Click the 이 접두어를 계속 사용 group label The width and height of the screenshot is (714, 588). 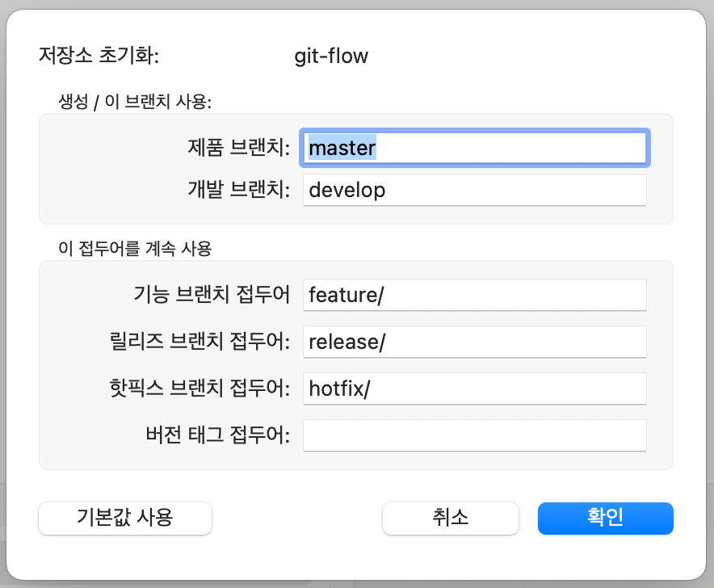tap(135, 249)
